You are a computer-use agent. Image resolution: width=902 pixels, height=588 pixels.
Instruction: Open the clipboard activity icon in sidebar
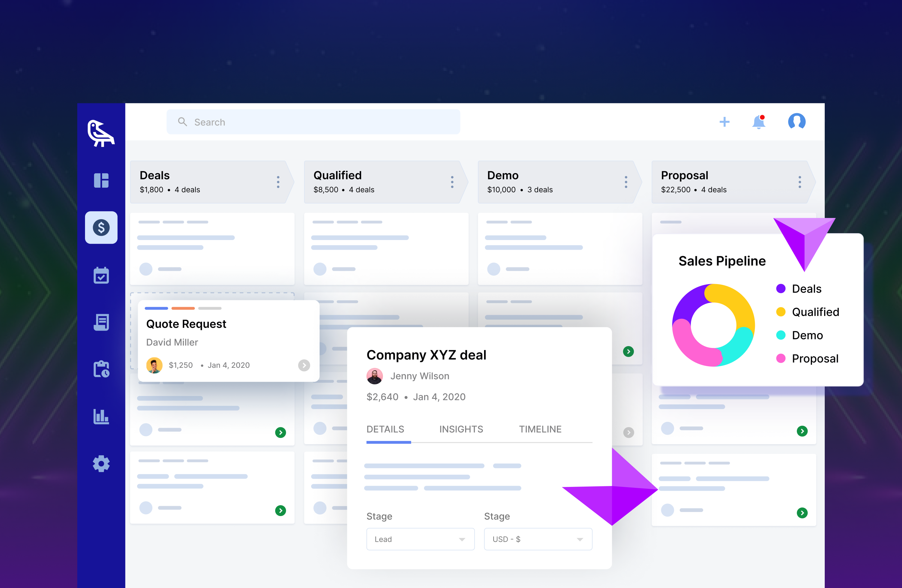[101, 369]
